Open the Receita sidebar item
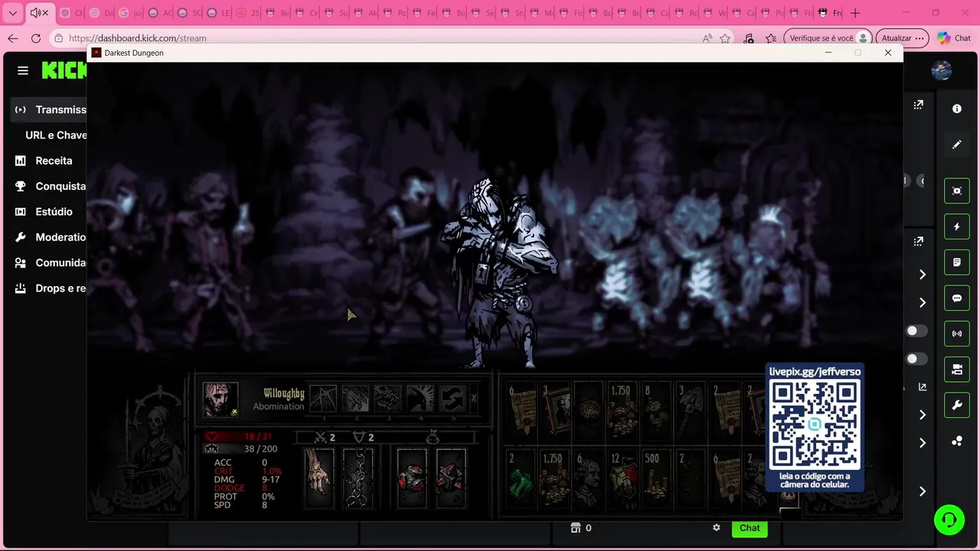Viewport: 980px width, 551px height. (x=54, y=161)
